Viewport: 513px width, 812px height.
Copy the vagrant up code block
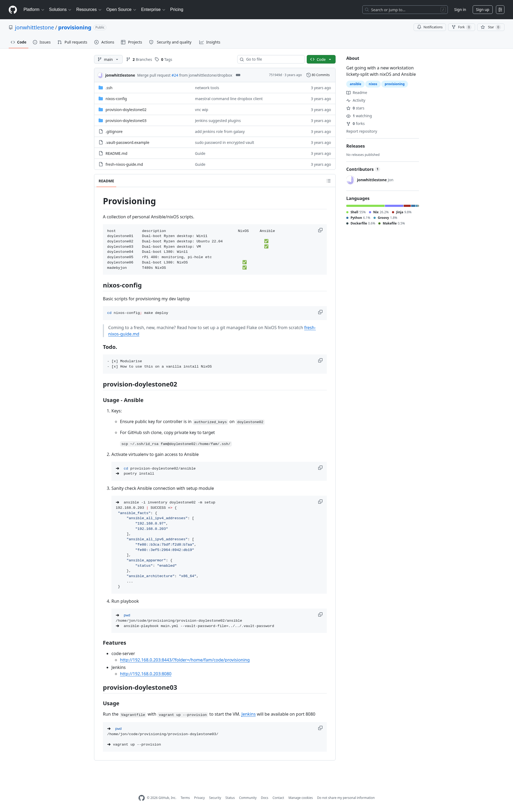[320, 728]
